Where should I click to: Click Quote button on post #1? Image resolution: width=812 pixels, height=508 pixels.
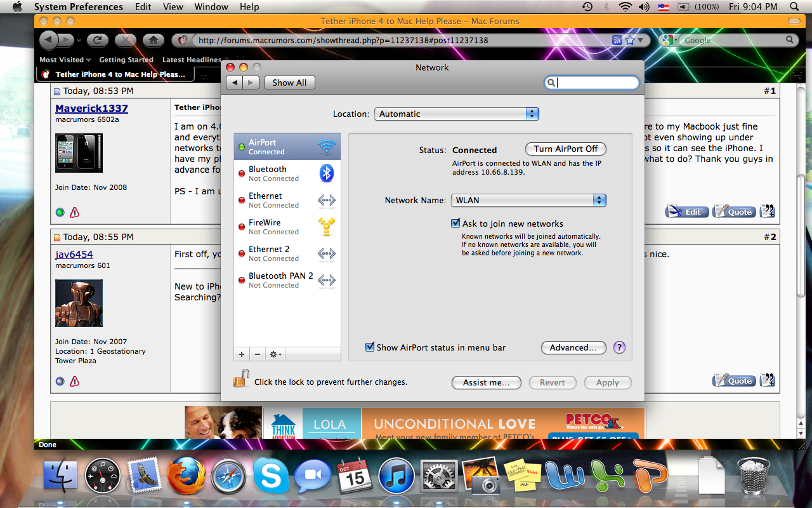pos(734,211)
